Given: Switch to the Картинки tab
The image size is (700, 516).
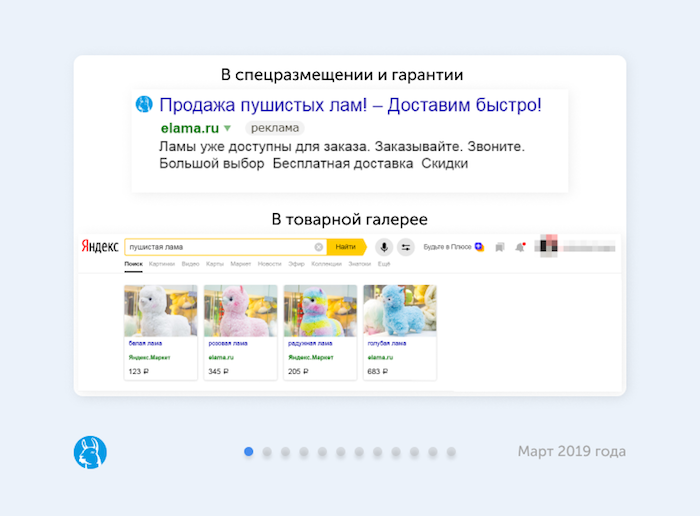Looking at the screenshot, I should [162, 264].
